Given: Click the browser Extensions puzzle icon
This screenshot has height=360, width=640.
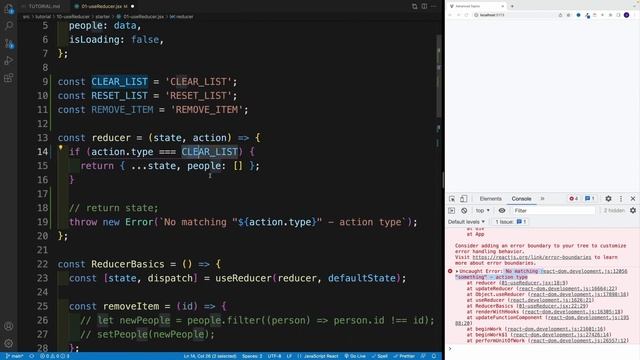Looking at the screenshot, I should pyautogui.click(x=610, y=15).
